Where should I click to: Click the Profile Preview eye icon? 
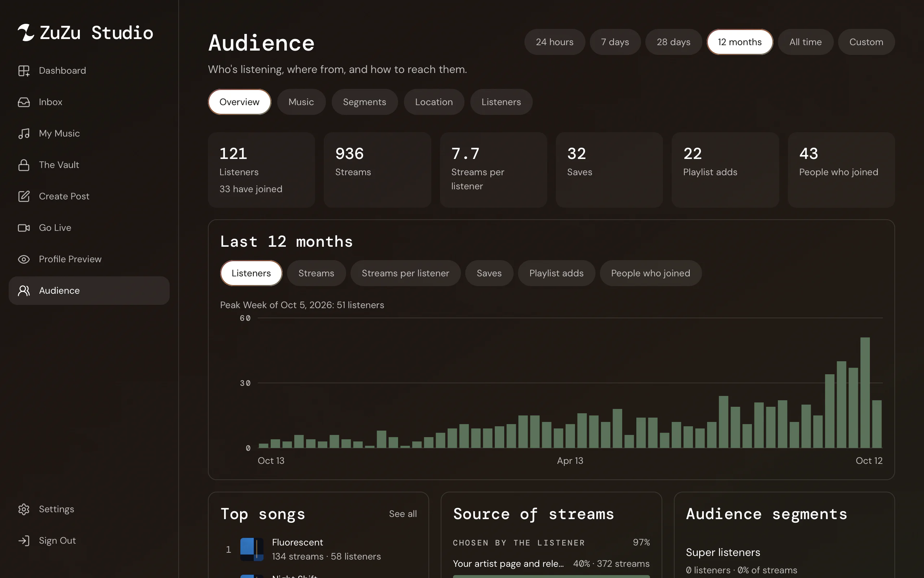pos(24,259)
